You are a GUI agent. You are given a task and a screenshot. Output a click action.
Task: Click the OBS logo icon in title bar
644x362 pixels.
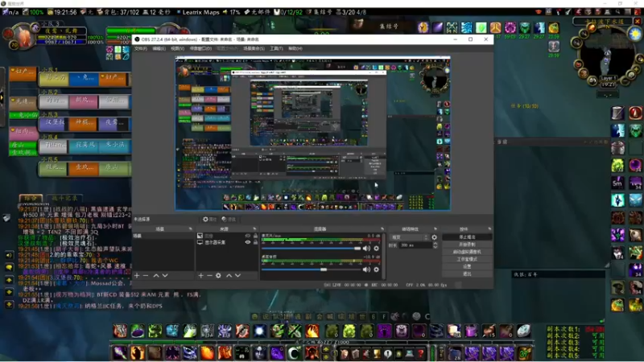pyautogui.click(x=137, y=39)
